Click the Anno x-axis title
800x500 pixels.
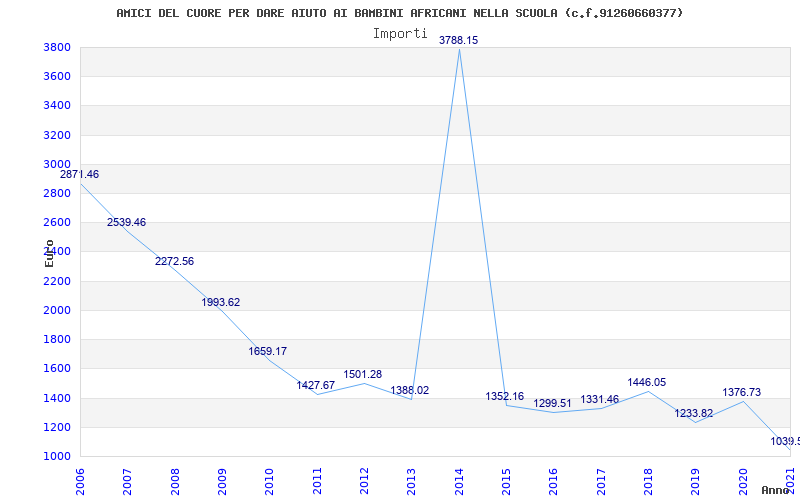(775, 490)
